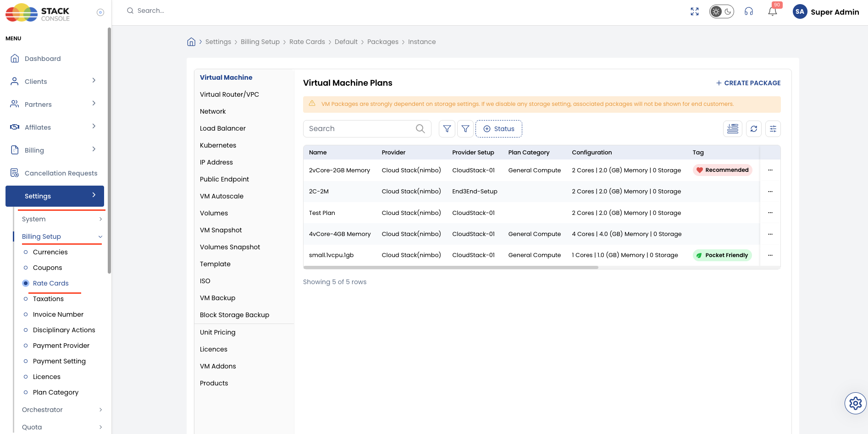Open column settings sliders icon

pos(773,129)
